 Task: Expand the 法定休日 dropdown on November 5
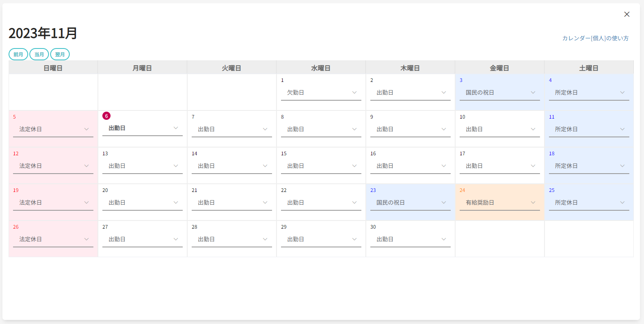pyautogui.click(x=53, y=130)
